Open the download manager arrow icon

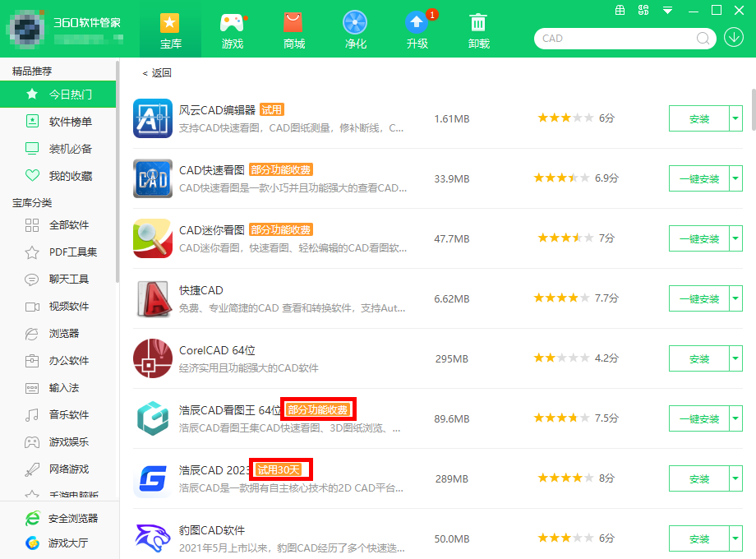click(734, 37)
